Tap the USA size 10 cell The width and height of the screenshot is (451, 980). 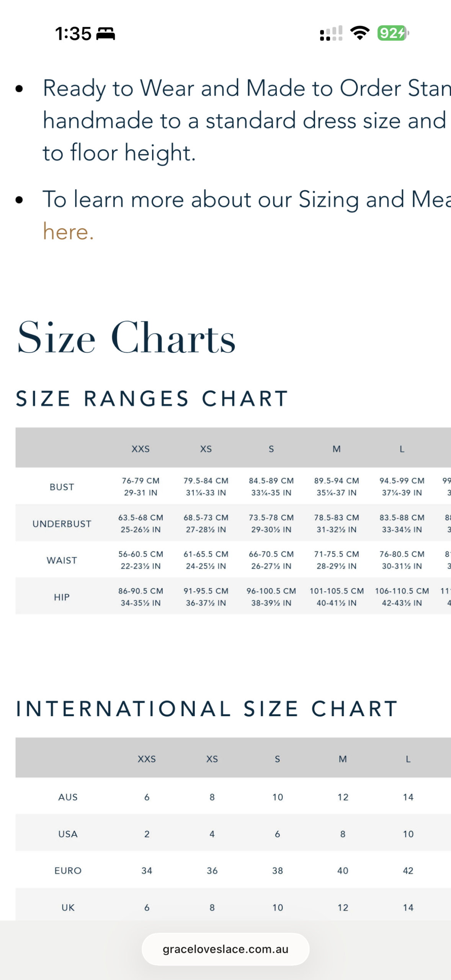pos(408,834)
